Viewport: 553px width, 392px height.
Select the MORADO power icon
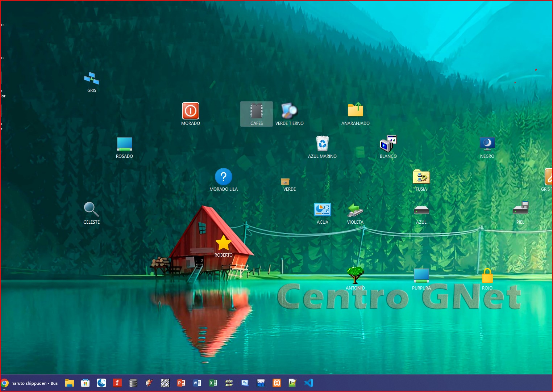[190, 111]
